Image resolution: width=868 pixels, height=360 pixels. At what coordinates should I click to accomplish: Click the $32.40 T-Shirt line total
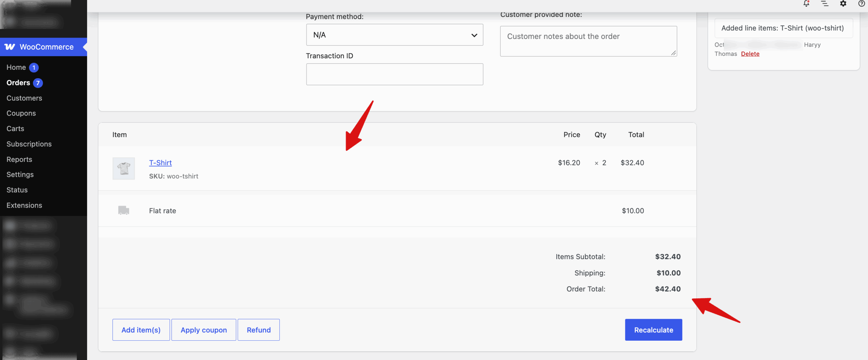[632, 163]
